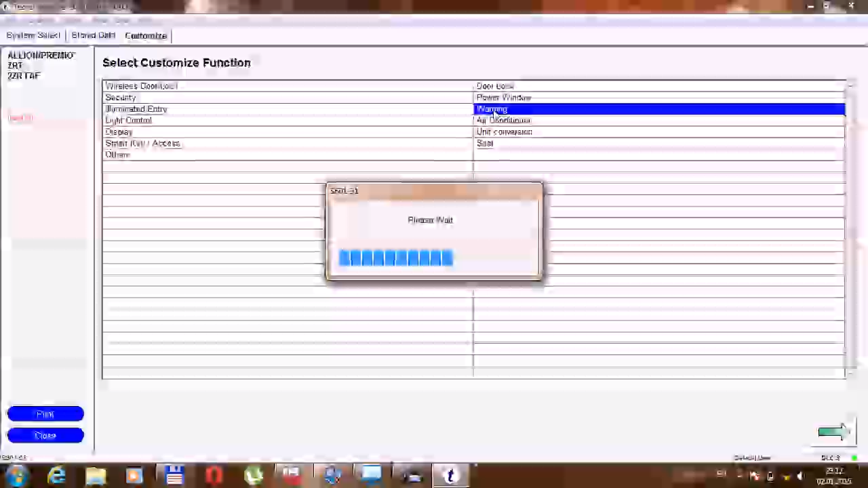Select the highlighted Warning row
Screen dimensions: 868x488
pyautogui.click(x=659, y=109)
